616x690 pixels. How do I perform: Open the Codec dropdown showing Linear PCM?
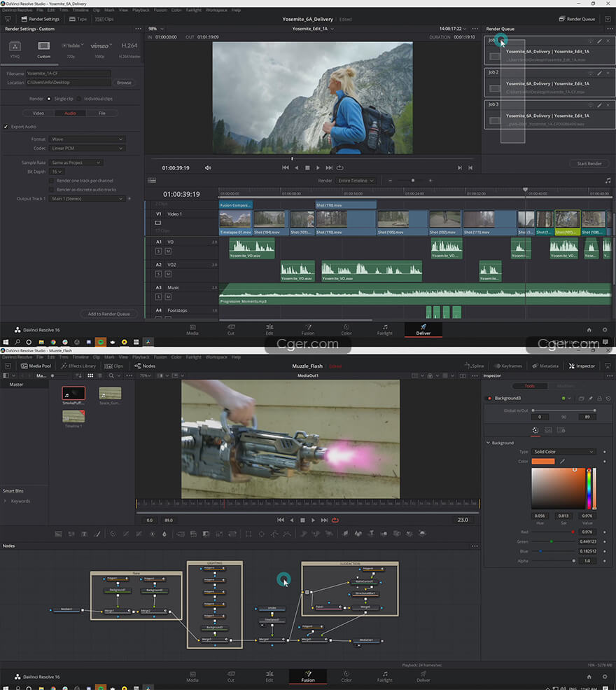point(87,149)
